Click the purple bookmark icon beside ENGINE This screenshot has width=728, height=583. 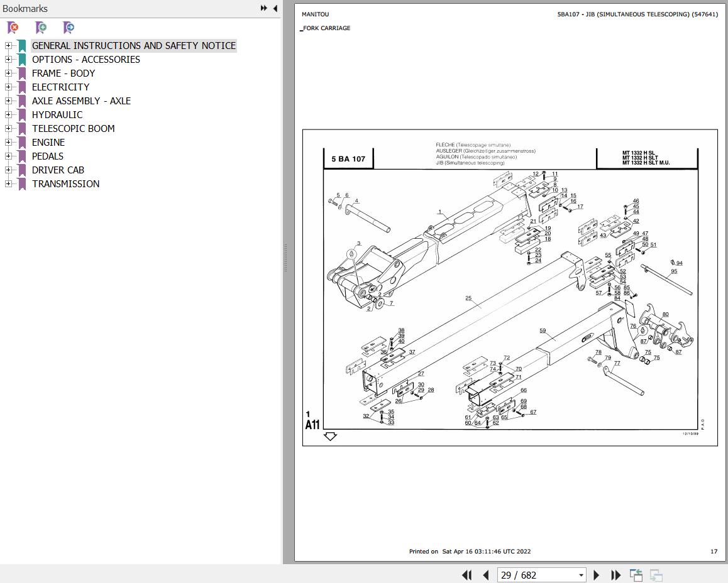tap(22, 143)
